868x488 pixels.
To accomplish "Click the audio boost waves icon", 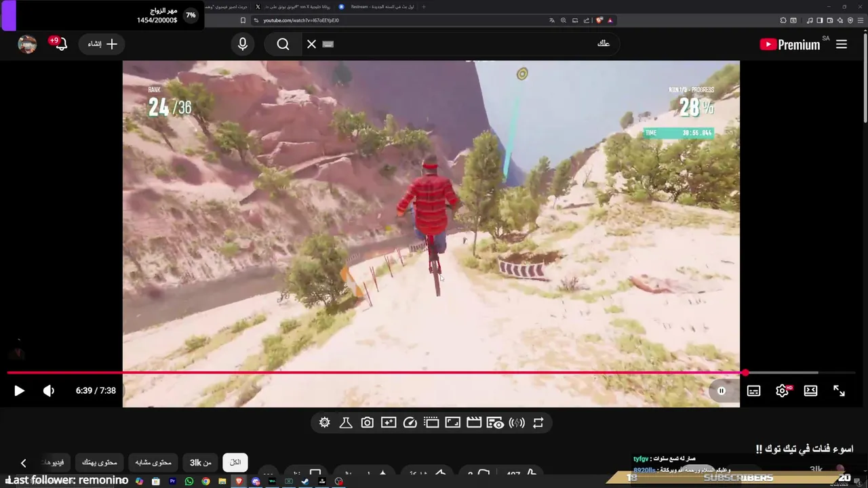I will pos(517,422).
